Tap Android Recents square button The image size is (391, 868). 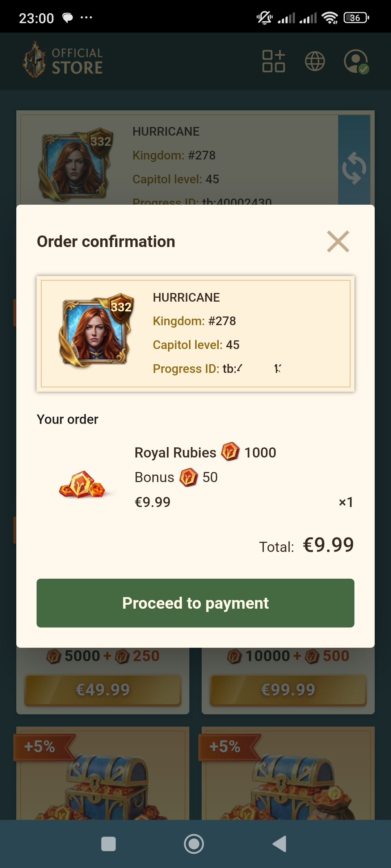(109, 844)
